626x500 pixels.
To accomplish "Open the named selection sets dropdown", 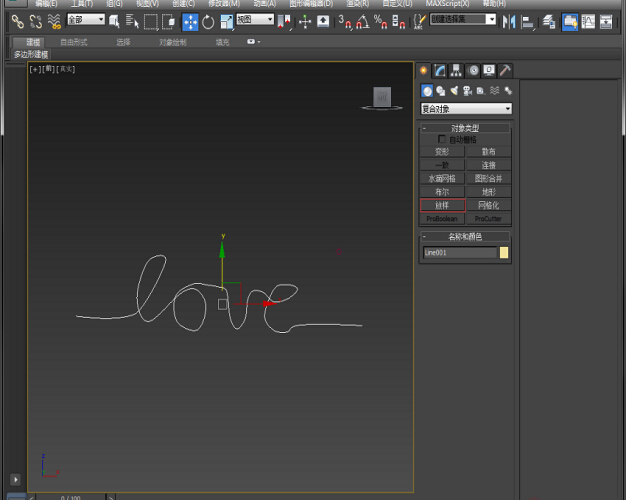I will [463, 19].
